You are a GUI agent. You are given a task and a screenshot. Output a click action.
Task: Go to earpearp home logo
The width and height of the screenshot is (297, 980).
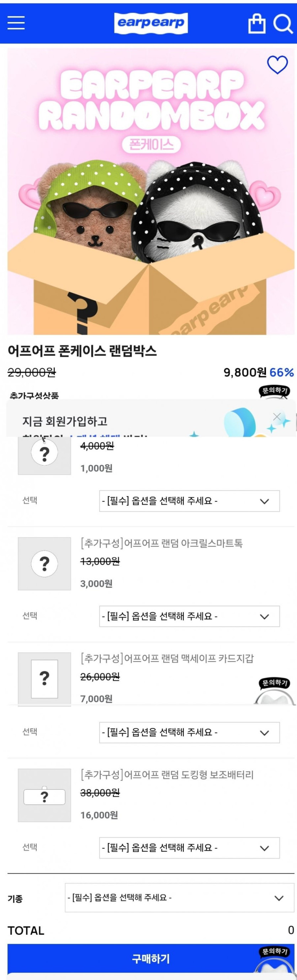point(151,23)
